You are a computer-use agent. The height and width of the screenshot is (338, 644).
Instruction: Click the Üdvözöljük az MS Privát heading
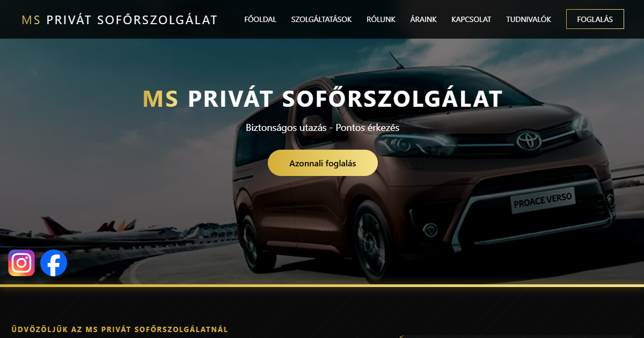pos(120,329)
